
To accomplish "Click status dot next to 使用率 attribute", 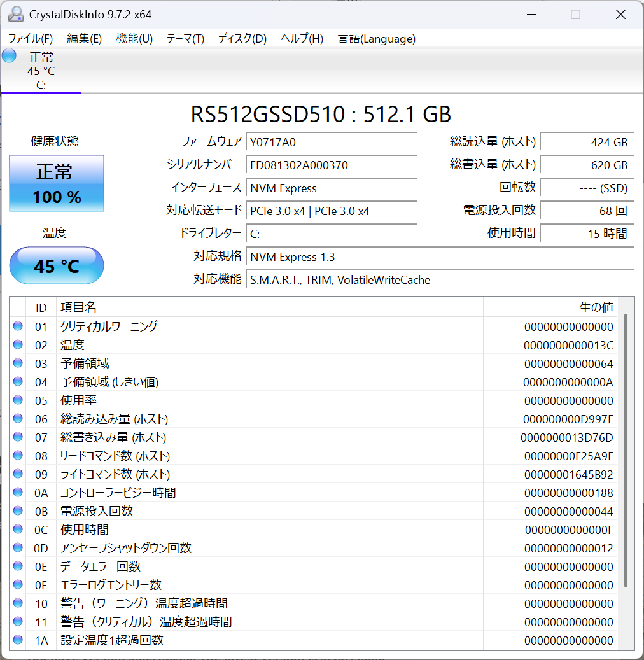I will click(x=18, y=400).
